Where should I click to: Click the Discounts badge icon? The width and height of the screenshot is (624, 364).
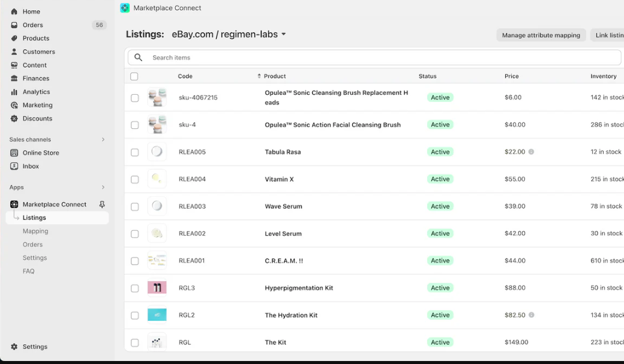point(14,119)
